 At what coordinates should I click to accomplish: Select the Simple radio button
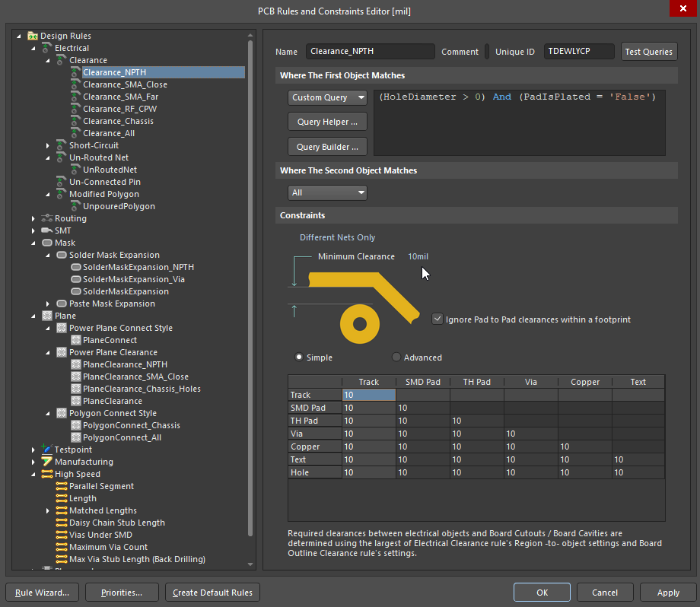pyautogui.click(x=299, y=358)
